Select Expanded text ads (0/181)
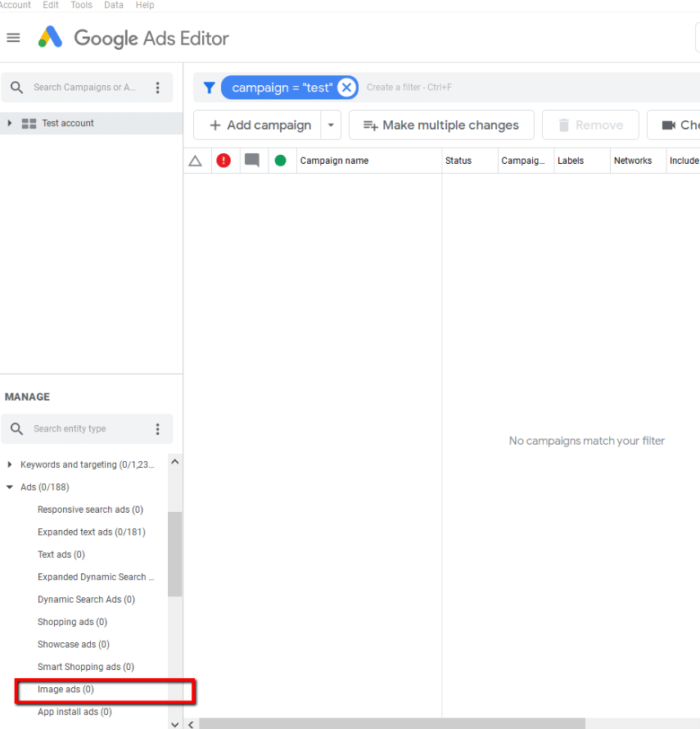The width and height of the screenshot is (700, 729). click(91, 532)
